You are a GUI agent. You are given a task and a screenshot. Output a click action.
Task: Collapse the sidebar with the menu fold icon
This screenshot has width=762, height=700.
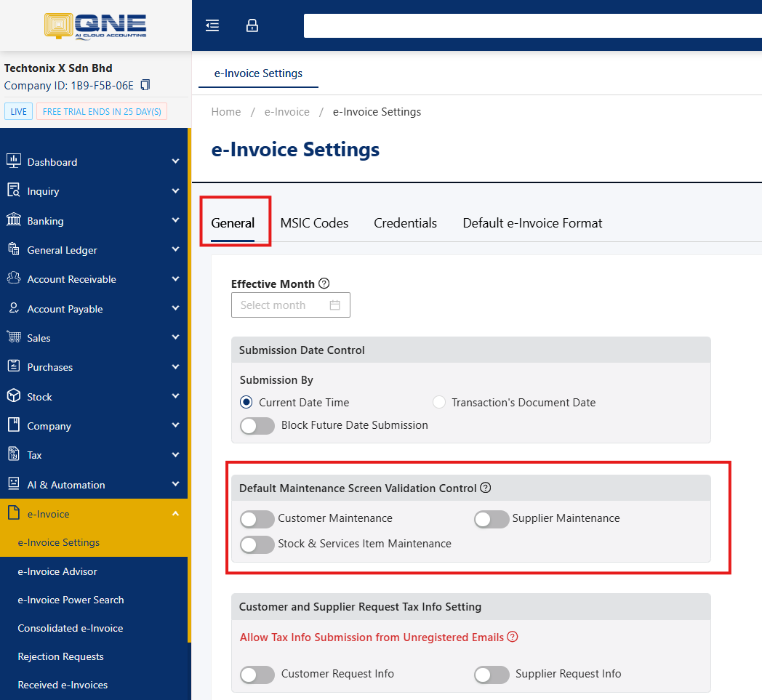point(212,25)
